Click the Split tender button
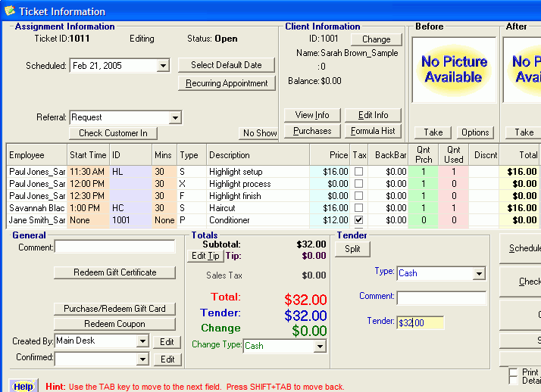Viewport: 541px width, 392px height. point(352,249)
